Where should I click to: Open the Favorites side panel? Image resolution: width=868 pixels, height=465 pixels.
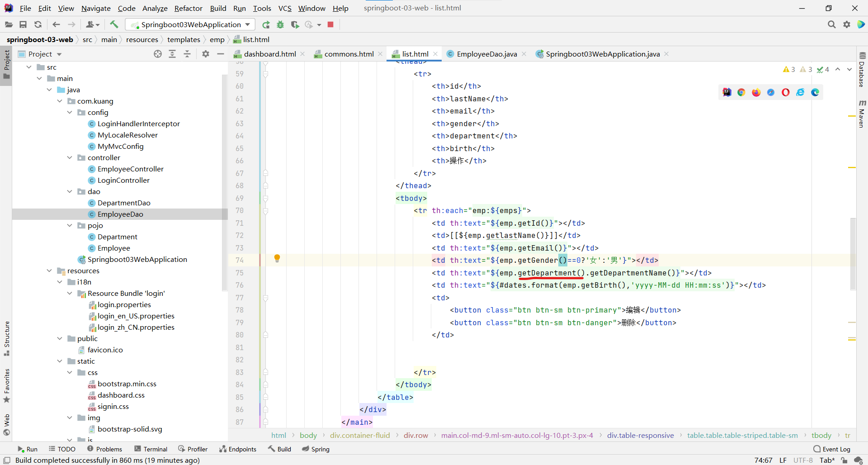[x=6, y=385]
